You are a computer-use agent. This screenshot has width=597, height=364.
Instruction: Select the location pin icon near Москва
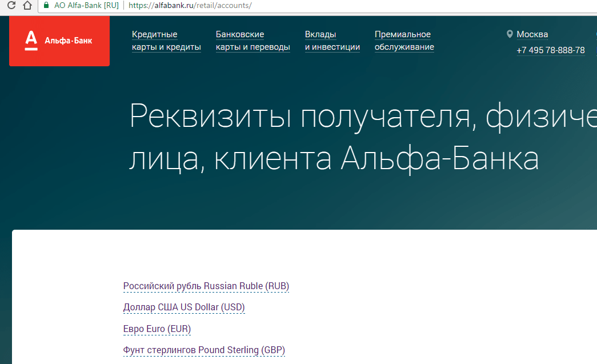(x=510, y=34)
